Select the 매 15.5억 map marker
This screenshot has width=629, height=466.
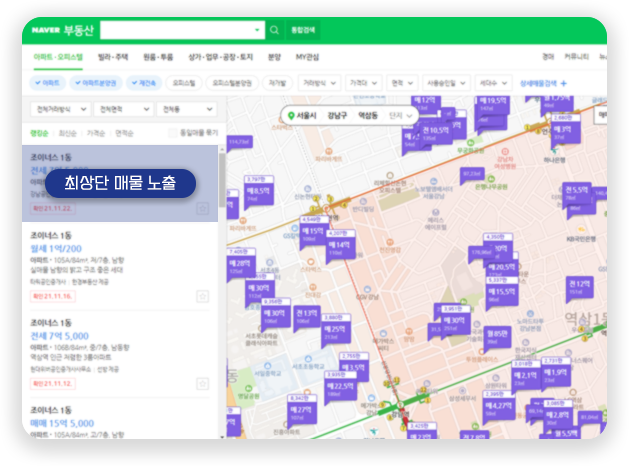coord(502,293)
